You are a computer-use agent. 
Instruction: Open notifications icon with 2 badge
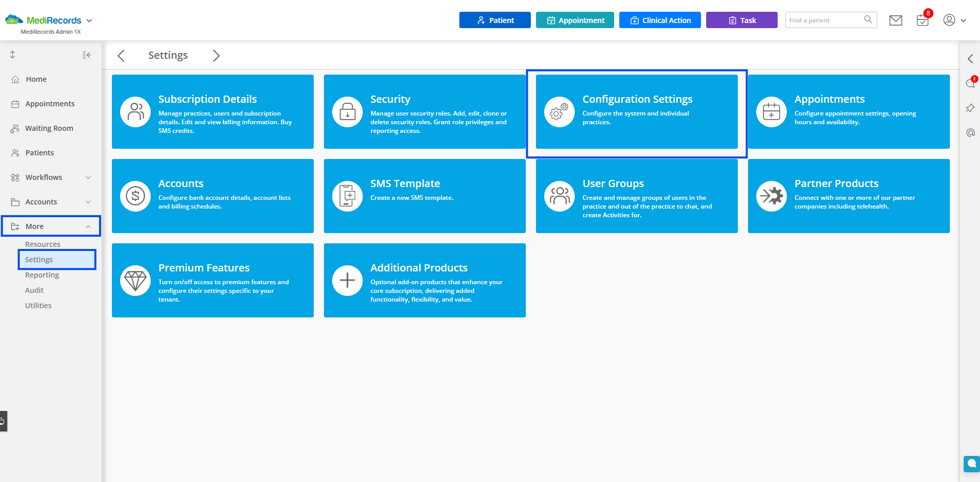coord(970,83)
